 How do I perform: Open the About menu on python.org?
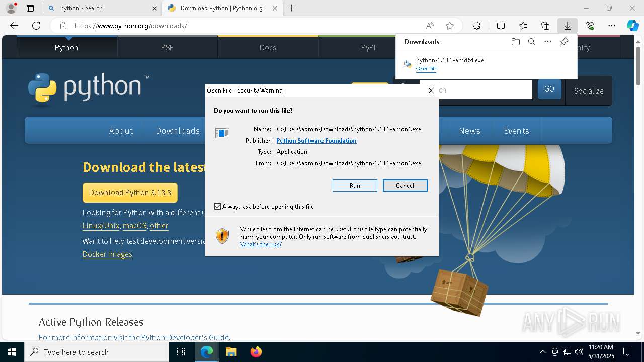121,131
